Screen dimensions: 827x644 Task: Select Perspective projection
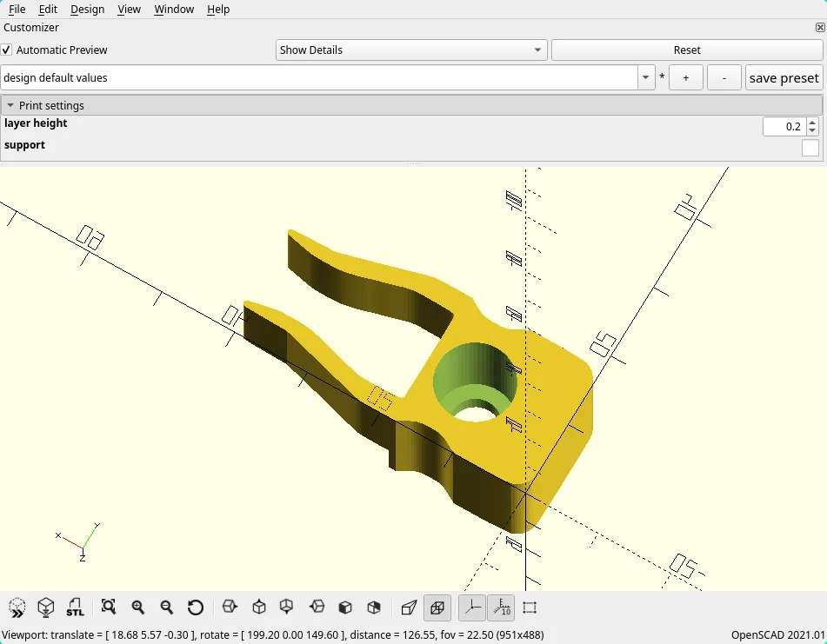point(409,607)
